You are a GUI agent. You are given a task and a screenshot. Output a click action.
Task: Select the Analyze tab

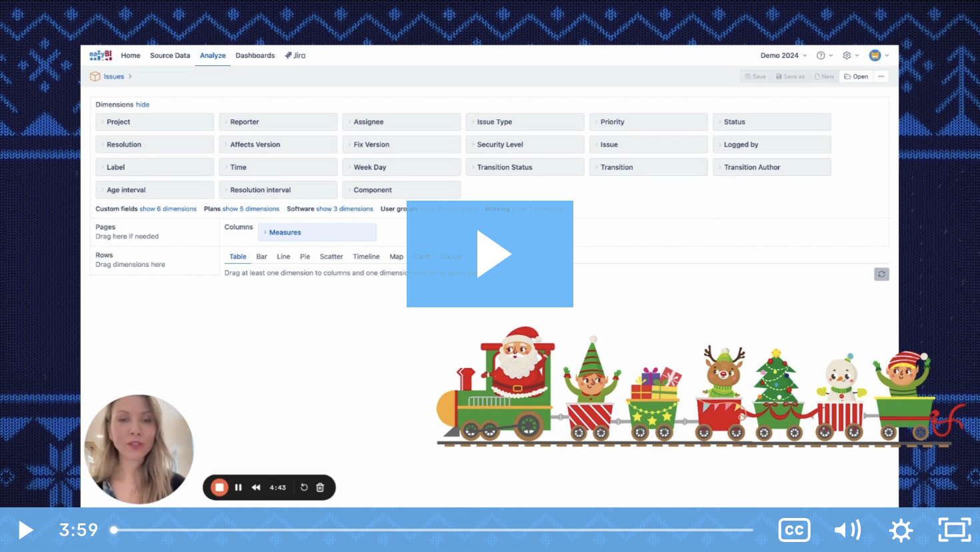[x=213, y=55]
